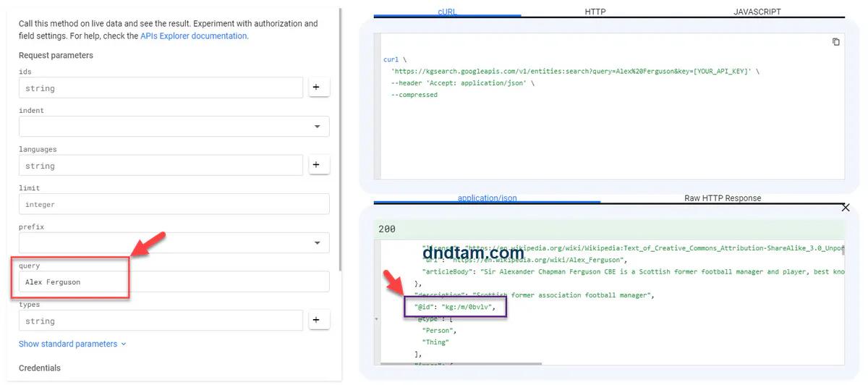Close the response panel with X
This screenshot has height=385, width=868.
(846, 208)
